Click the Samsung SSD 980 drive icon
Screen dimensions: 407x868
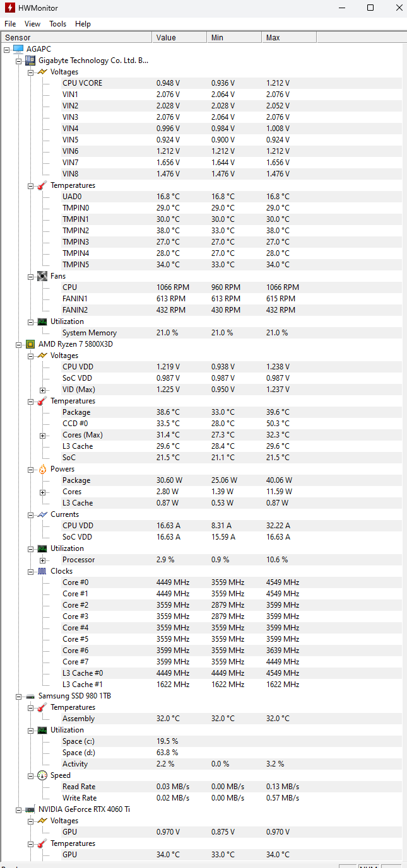pyautogui.click(x=30, y=696)
